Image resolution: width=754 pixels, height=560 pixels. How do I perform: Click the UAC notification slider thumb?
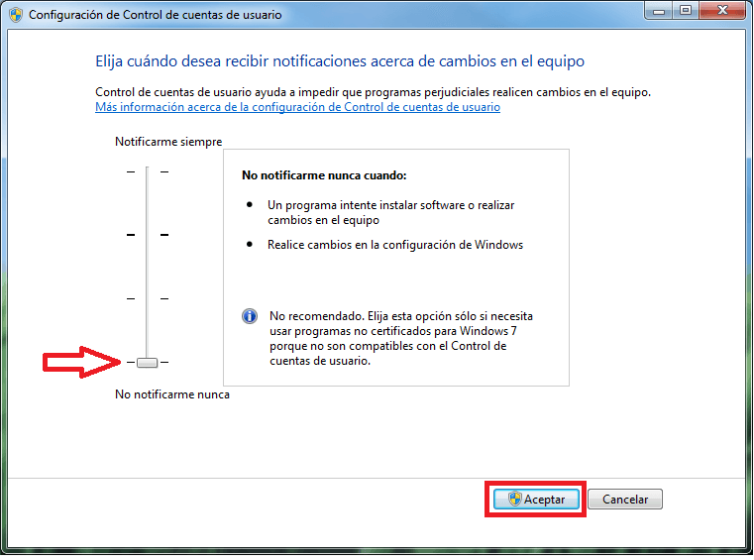(148, 363)
